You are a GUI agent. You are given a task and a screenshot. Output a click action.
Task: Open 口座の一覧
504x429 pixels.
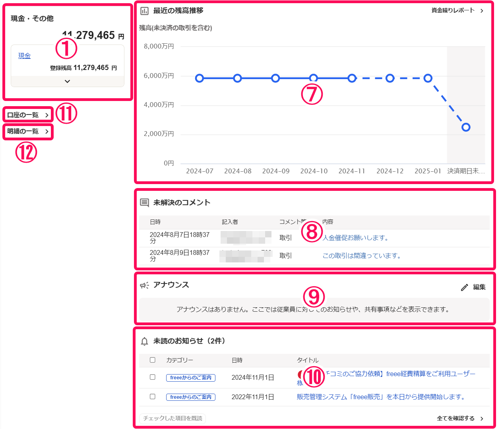coord(28,115)
